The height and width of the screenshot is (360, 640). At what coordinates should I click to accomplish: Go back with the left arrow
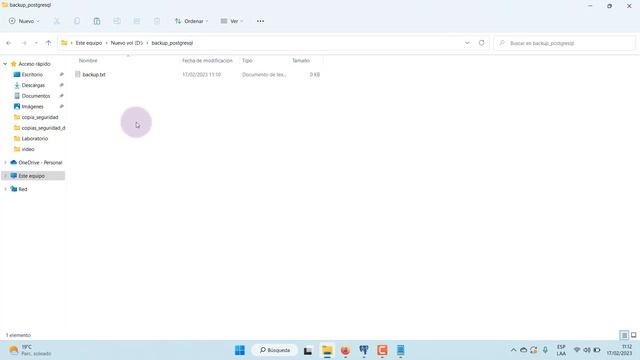(9, 43)
